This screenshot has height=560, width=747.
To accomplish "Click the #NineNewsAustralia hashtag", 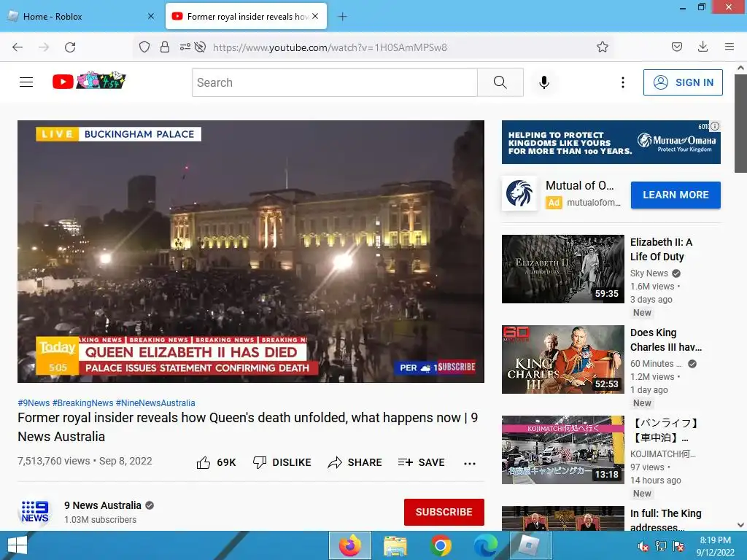I will click(x=155, y=402).
